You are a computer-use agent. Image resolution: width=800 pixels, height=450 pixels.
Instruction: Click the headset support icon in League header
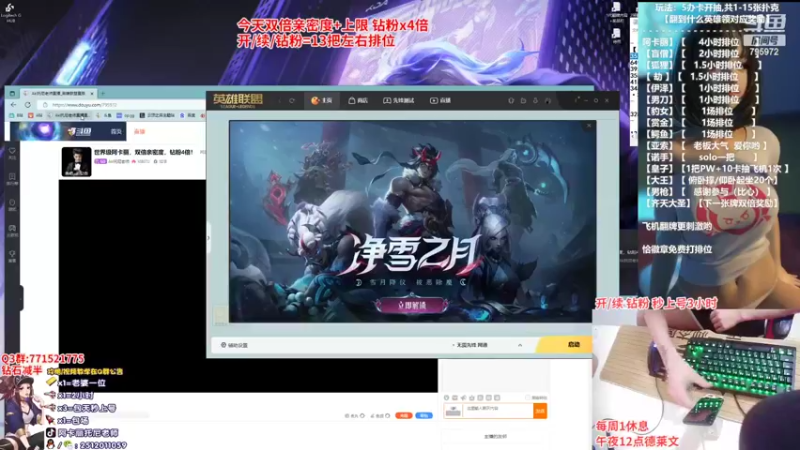(547, 101)
